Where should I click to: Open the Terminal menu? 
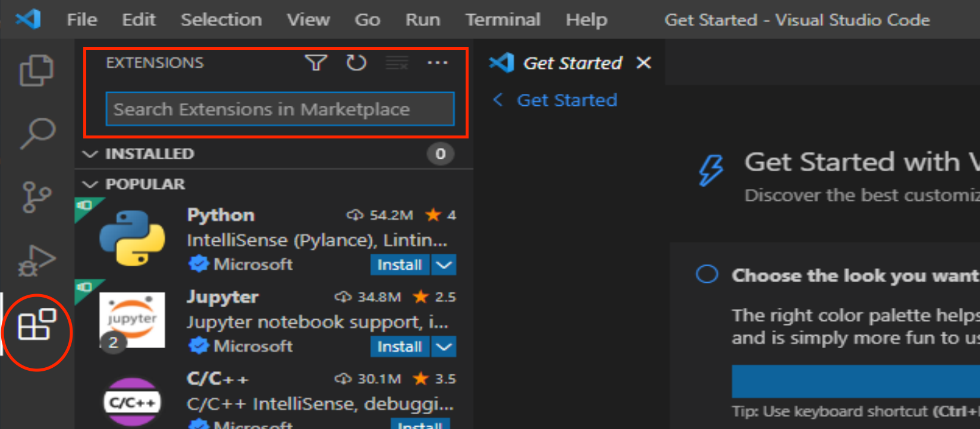(503, 20)
